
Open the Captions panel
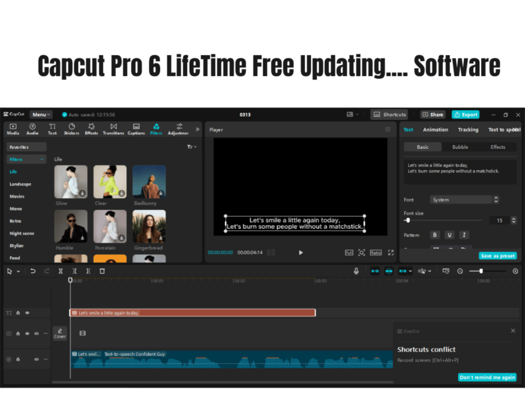136,129
